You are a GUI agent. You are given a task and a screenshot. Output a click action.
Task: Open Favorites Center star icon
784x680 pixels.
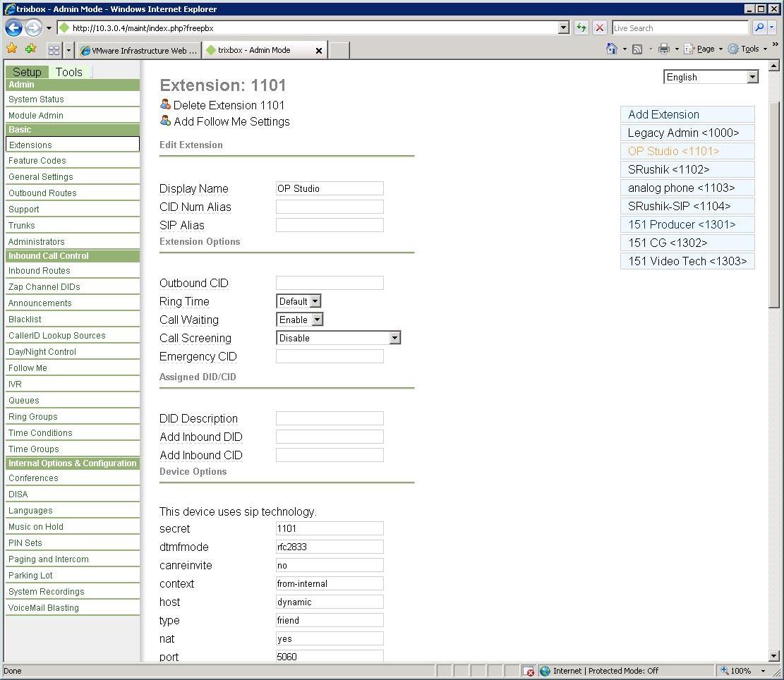click(x=12, y=49)
